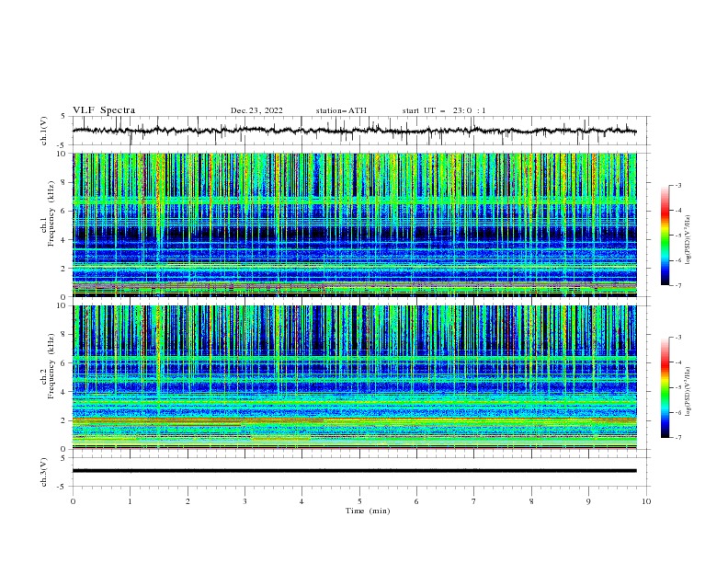Click the "VLF Spectra" plot title

[x=104, y=110]
